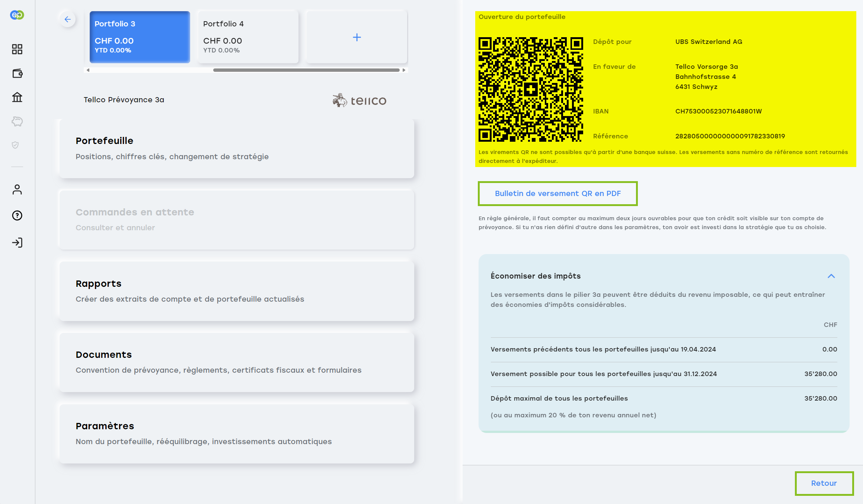Open the Documents section
This screenshot has width=863, height=504.
click(237, 362)
